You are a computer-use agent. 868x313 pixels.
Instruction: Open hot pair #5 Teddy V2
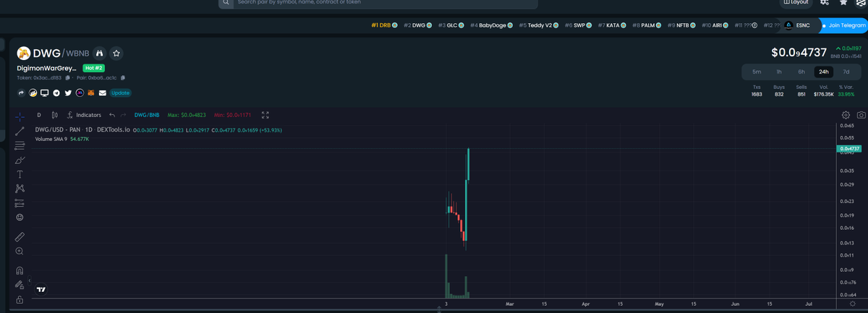539,25
